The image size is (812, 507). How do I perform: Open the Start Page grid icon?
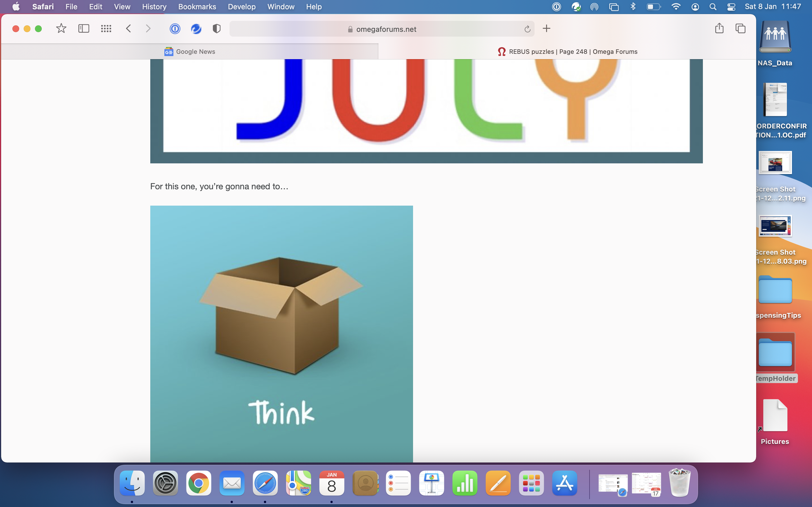pyautogui.click(x=106, y=28)
